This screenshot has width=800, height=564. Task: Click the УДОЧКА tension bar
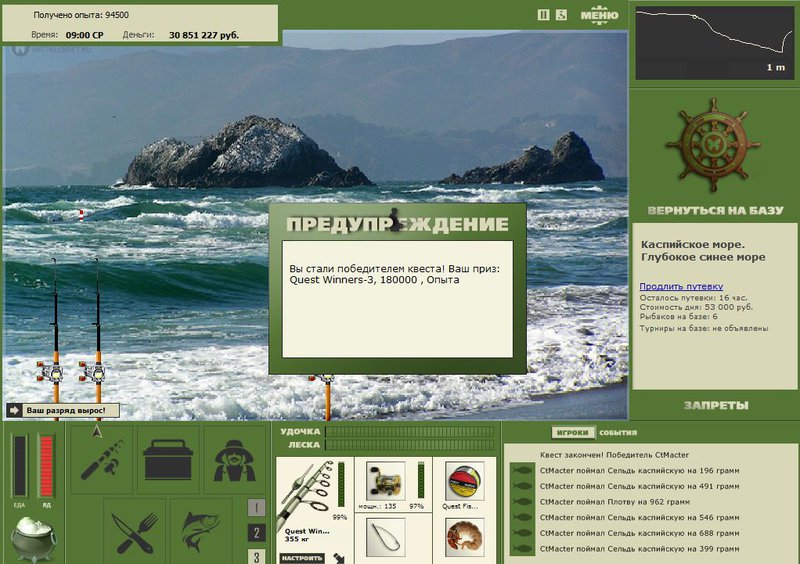(x=410, y=432)
